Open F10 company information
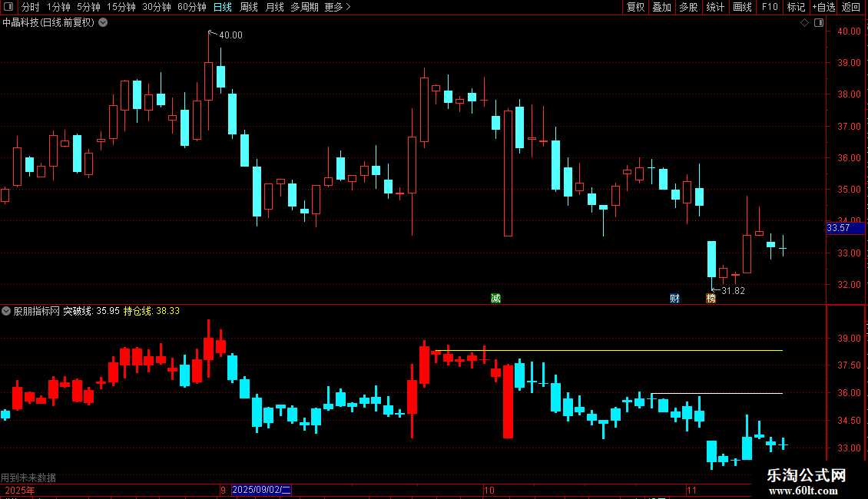Viewport: 868px width, 499px height. click(x=770, y=7)
